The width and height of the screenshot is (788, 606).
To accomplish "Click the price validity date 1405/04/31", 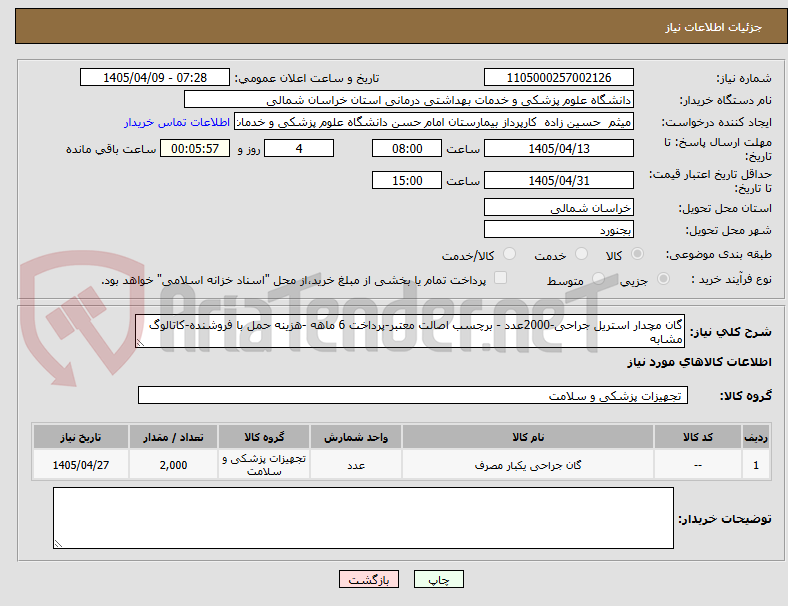I will tap(559, 180).
